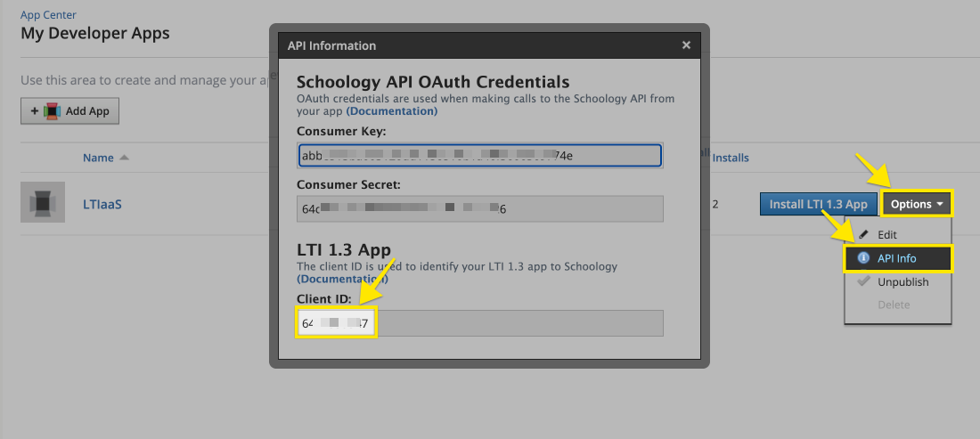The width and height of the screenshot is (980, 439).
Task: Open OAuth credentials Documentation link
Action: pyautogui.click(x=392, y=111)
